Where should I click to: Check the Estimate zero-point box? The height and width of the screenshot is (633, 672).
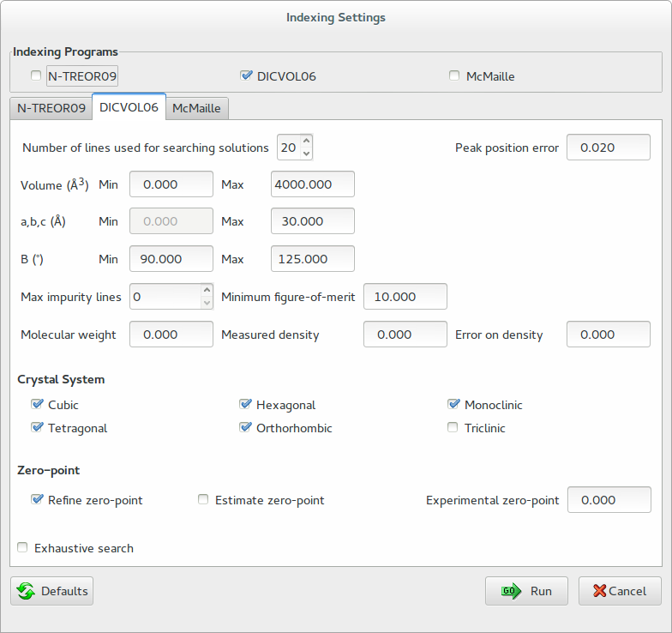click(203, 499)
